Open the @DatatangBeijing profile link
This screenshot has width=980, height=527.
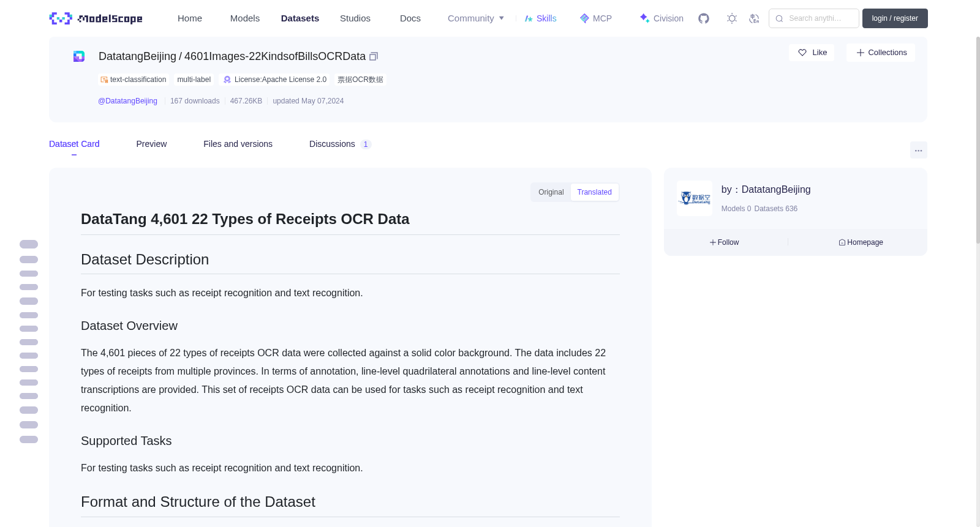tap(127, 101)
